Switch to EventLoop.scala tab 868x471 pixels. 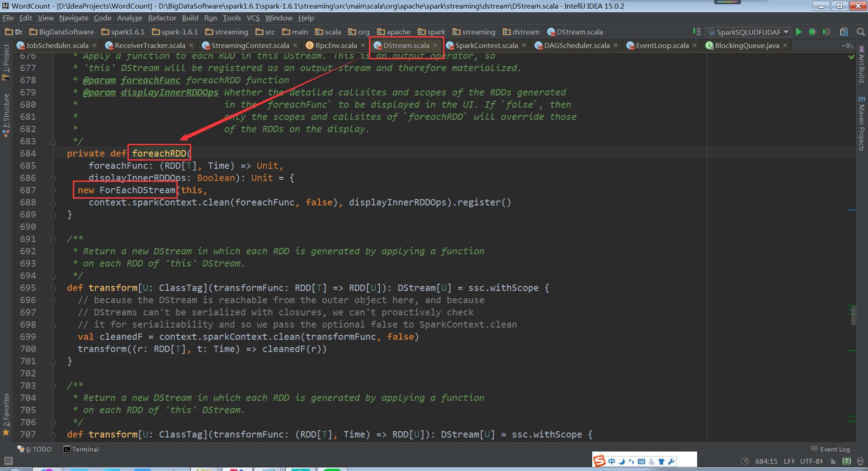(x=662, y=45)
